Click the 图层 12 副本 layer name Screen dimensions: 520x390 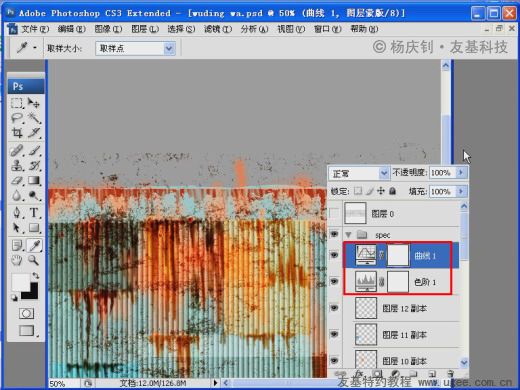(404, 308)
